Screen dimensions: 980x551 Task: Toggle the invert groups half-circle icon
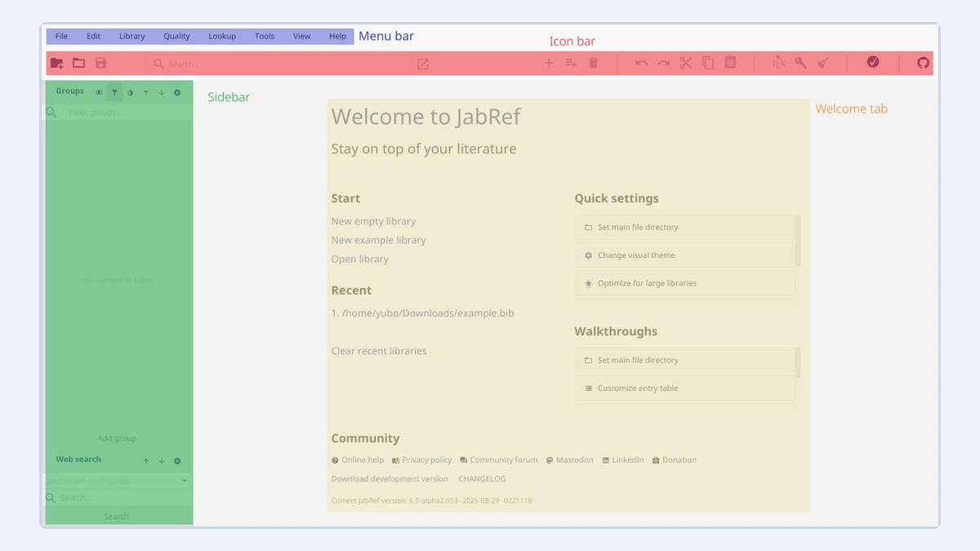click(x=130, y=93)
